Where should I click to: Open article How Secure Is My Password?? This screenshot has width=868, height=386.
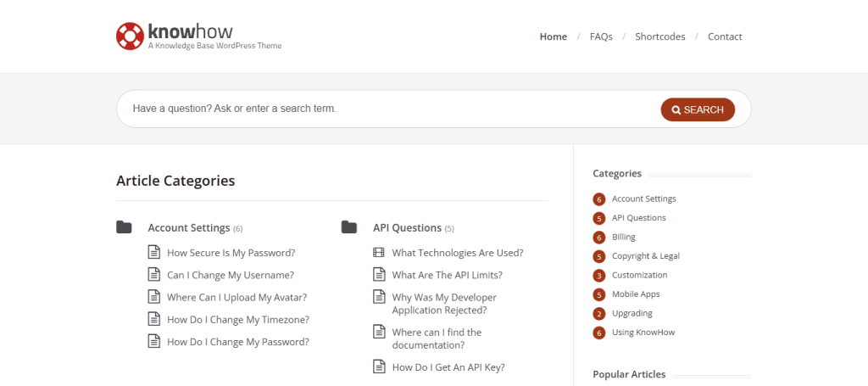click(x=231, y=253)
